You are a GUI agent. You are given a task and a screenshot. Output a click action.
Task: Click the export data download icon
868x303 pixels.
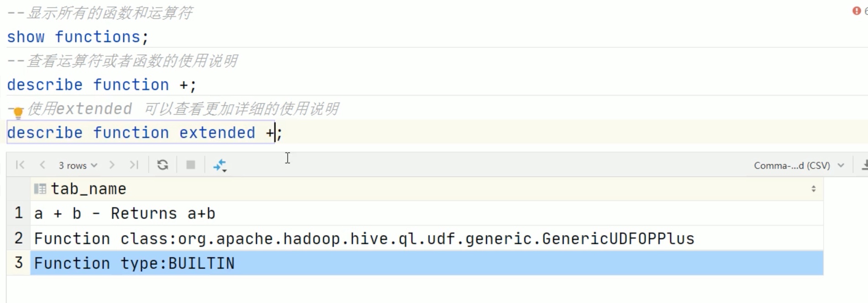863,165
